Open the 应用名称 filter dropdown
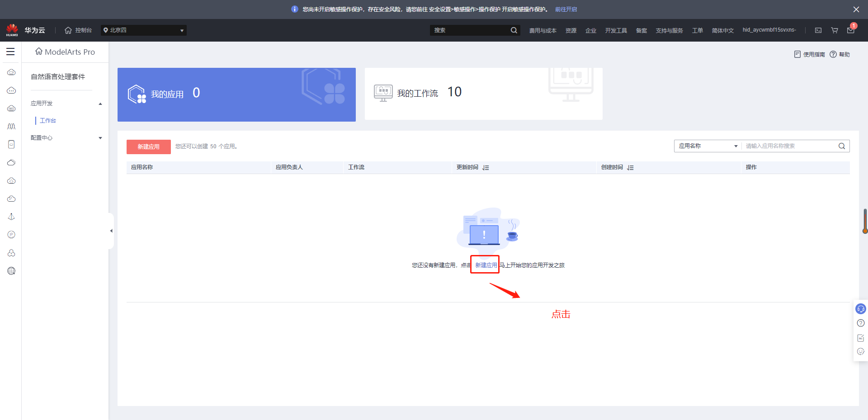The image size is (868, 420). pos(708,146)
